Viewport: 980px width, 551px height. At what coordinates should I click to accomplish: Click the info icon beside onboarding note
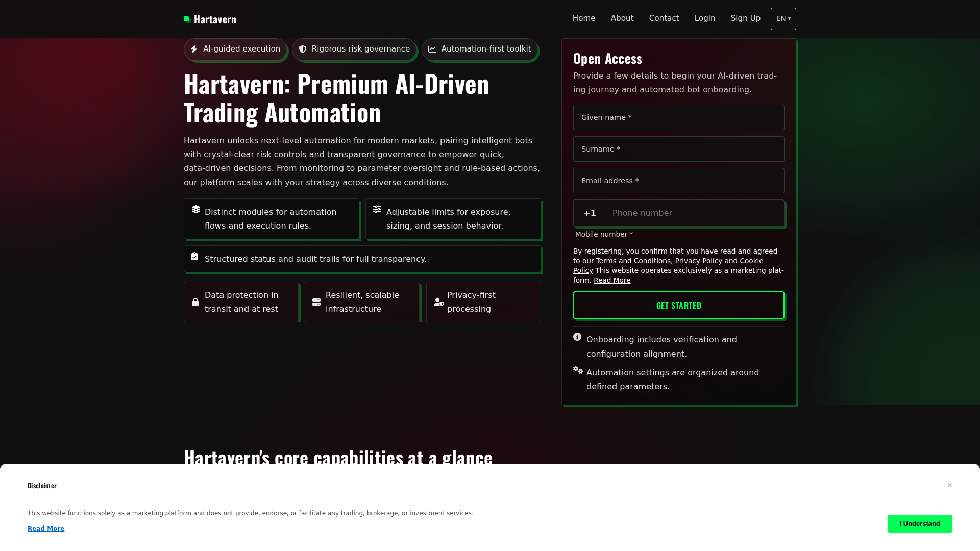coord(577,337)
